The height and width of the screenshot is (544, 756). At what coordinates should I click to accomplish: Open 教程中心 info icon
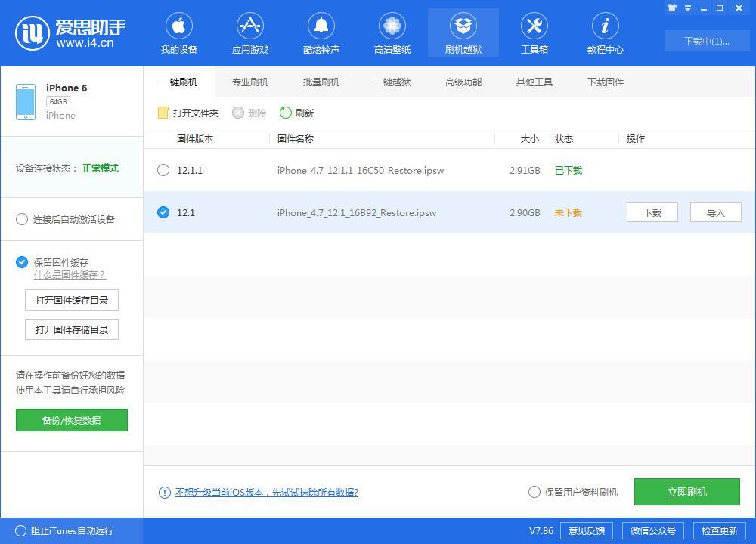point(605,26)
